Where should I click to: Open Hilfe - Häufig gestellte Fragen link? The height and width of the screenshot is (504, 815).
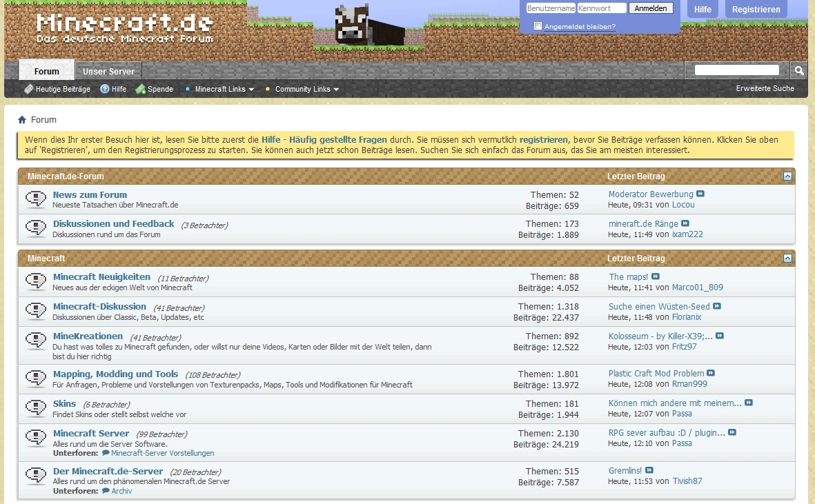[324, 140]
